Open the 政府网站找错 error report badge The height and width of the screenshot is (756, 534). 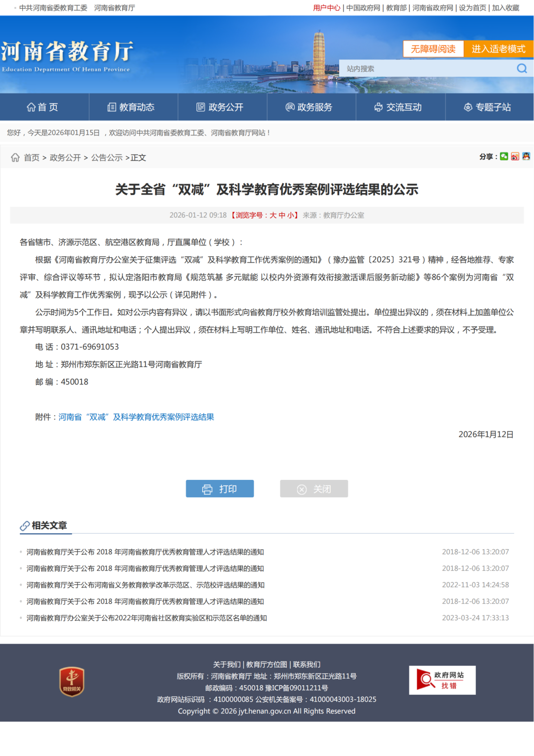coord(442,680)
